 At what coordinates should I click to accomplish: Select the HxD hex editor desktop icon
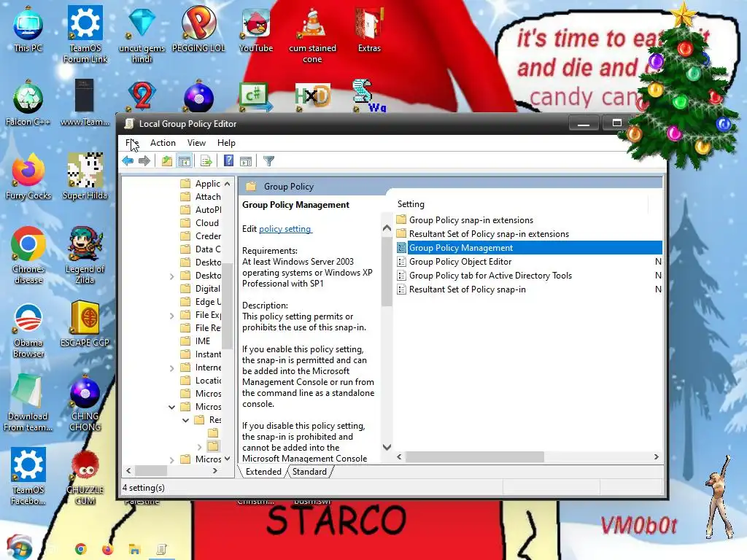pos(312,97)
